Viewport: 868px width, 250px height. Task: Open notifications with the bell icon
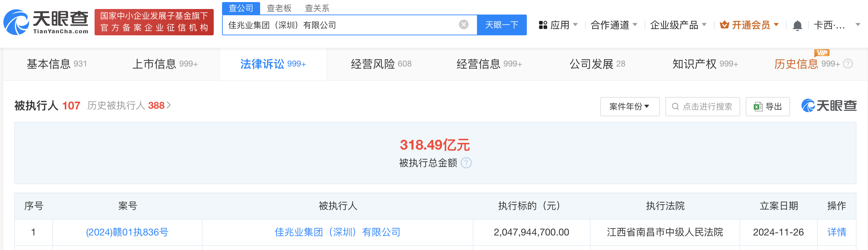pos(797,25)
